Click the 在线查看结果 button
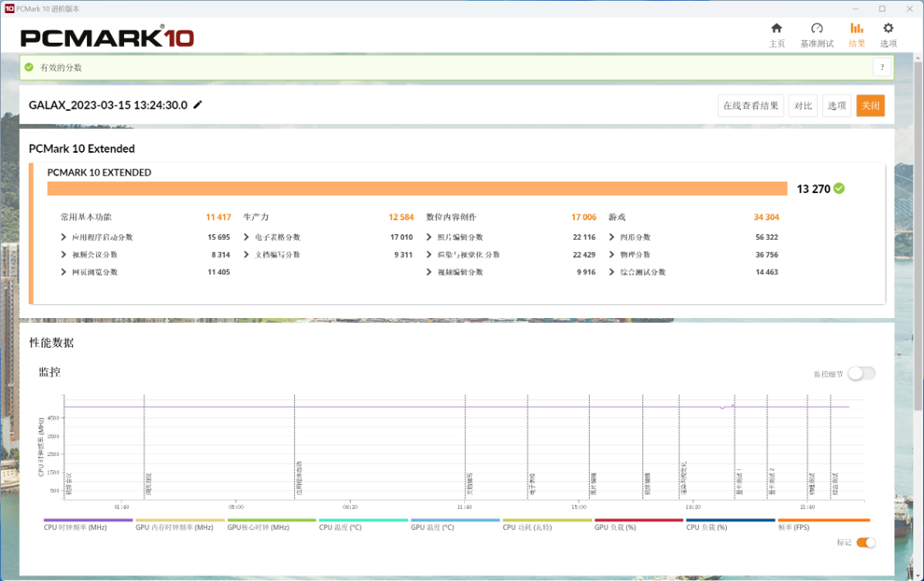This screenshot has height=581, width=924. pyautogui.click(x=751, y=105)
